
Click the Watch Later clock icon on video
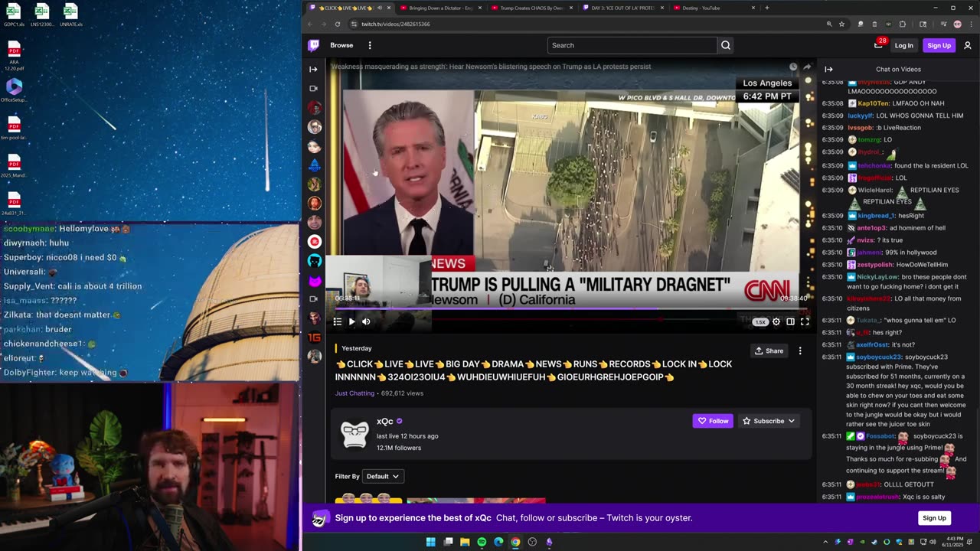(x=793, y=67)
